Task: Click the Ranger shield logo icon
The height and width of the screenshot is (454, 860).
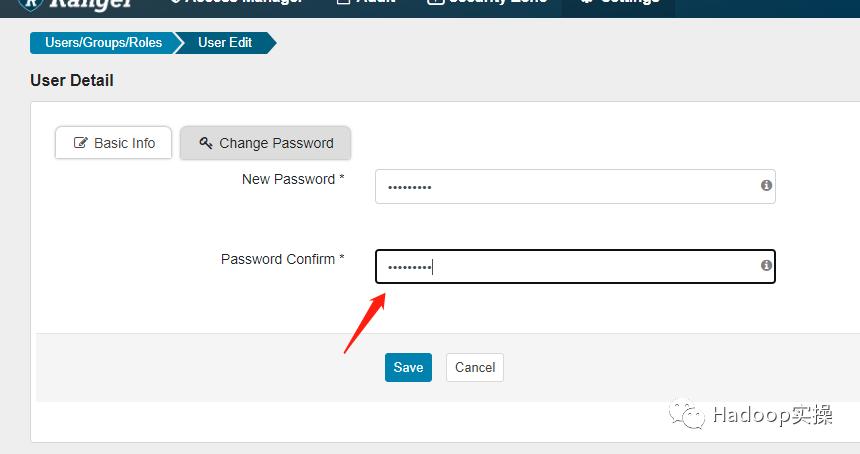Action: click(x=29, y=3)
